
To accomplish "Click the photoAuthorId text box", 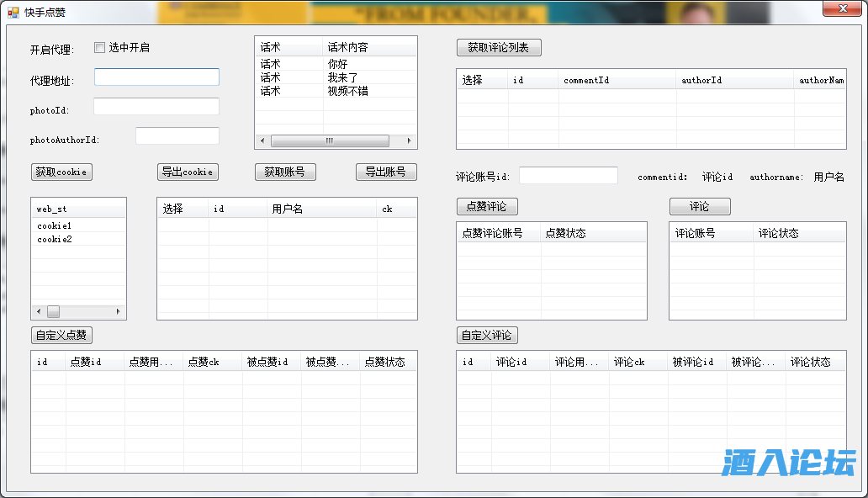I will pos(177,136).
